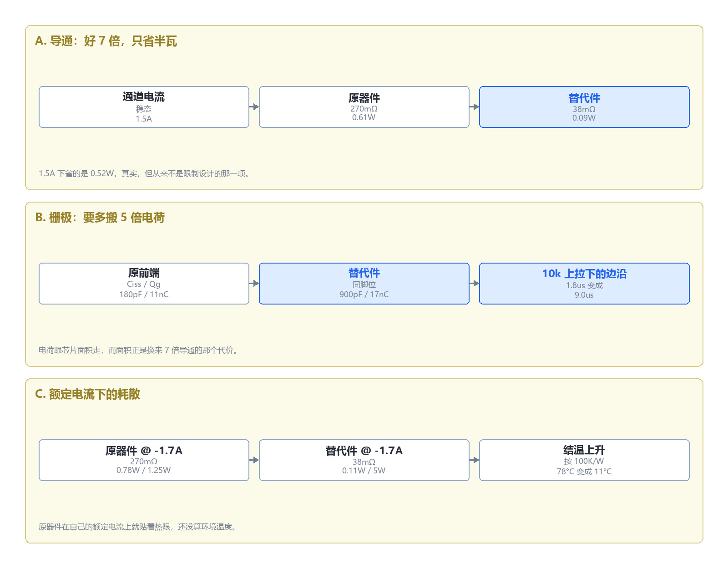Click the '按 100K/W' label
Viewport: 728px width, 569px height.
pos(584,461)
